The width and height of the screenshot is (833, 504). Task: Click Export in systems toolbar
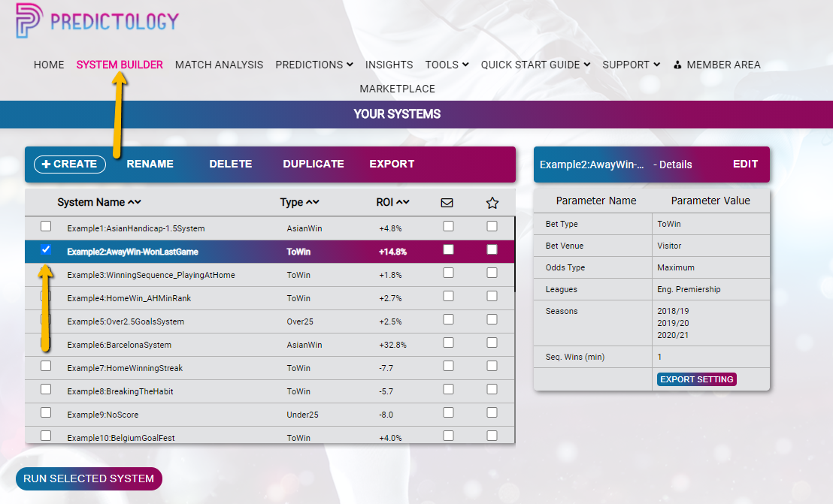point(392,164)
